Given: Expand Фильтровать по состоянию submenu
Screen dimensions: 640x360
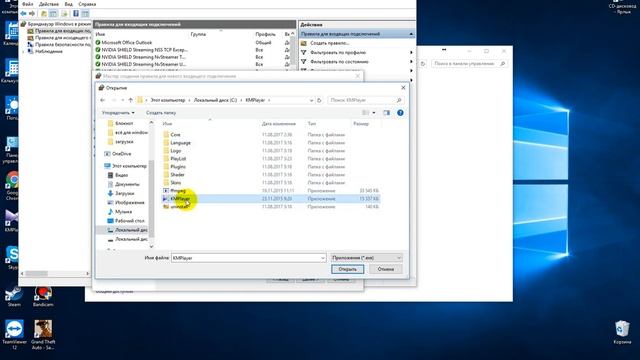Looking at the screenshot, I should coord(411,62).
